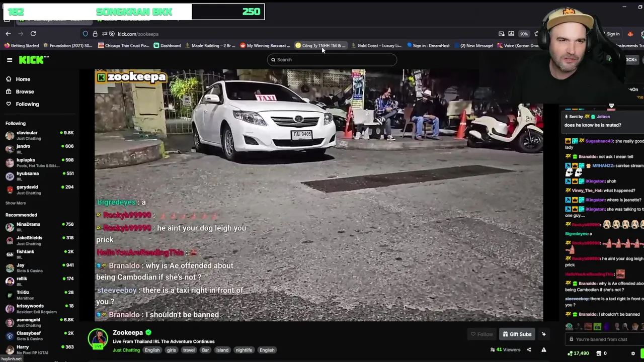Open the Just Chatting category link
The image size is (644, 362).
coord(126,350)
